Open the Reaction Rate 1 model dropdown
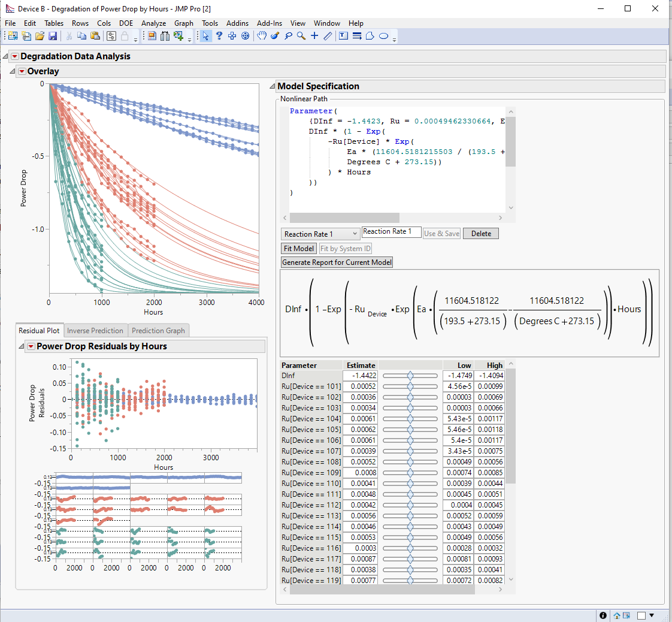672x622 pixels. click(x=320, y=234)
